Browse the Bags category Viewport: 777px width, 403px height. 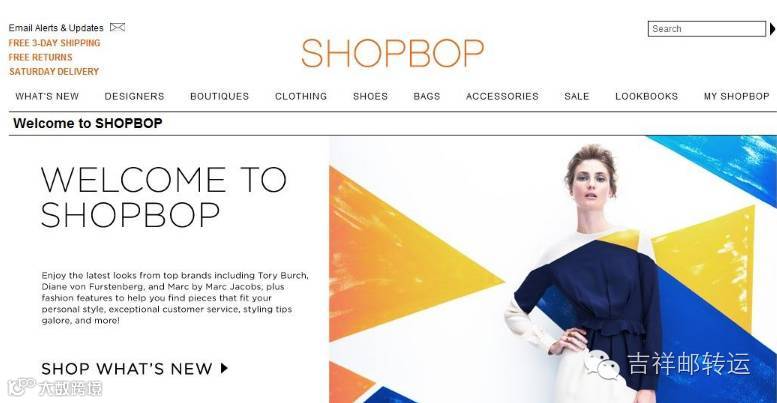click(427, 96)
